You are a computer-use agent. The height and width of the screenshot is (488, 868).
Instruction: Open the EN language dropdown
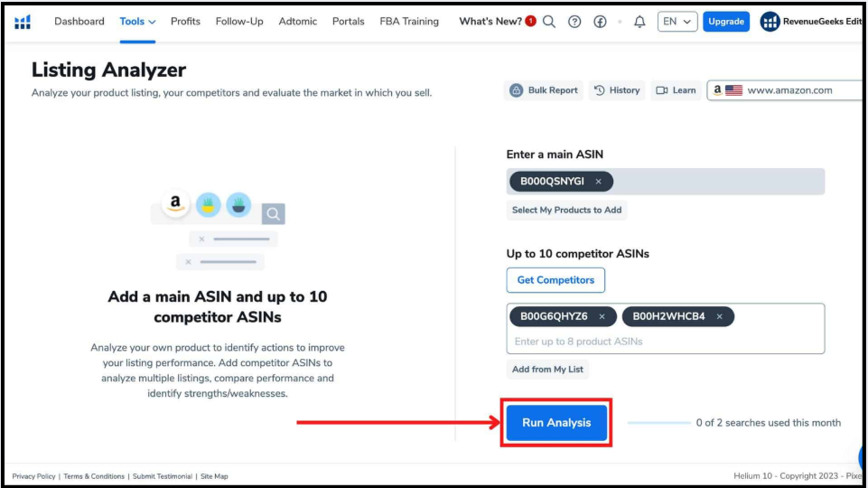click(x=677, y=22)
